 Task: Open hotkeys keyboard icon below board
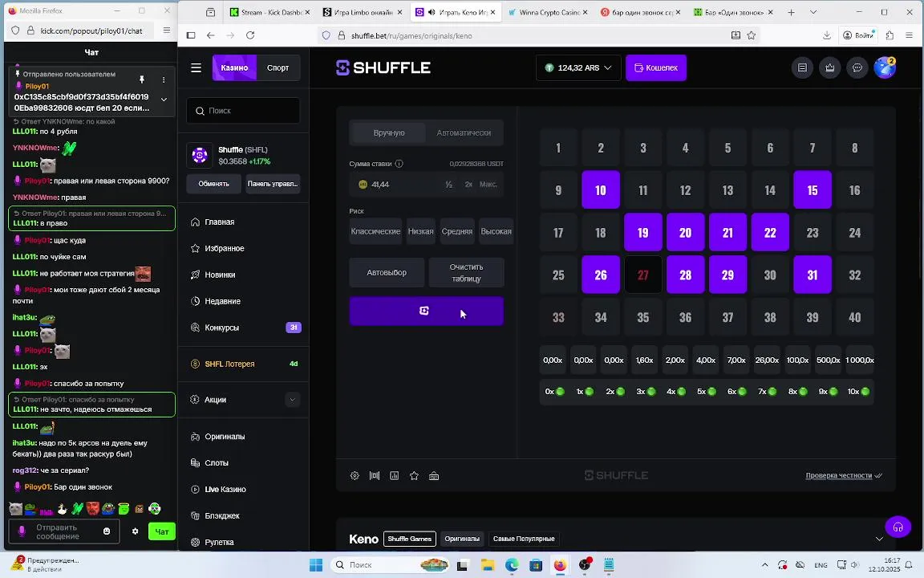pos(434,476)
